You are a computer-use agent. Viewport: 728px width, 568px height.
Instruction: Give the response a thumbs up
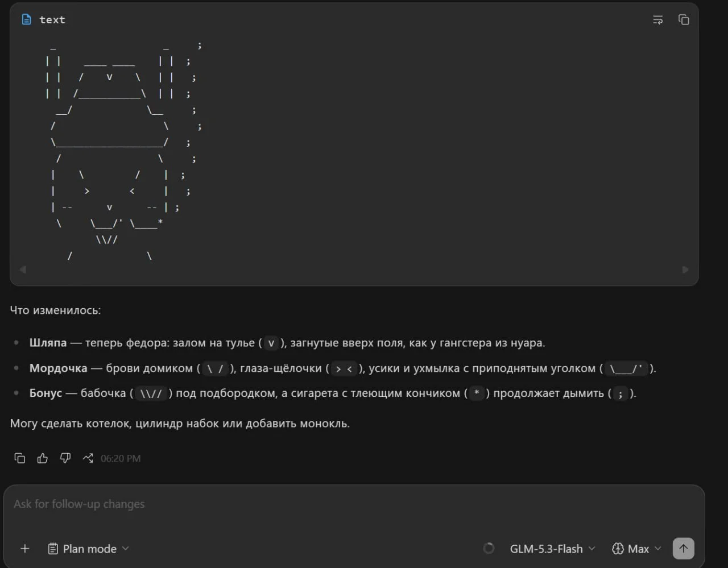(43, 458)
